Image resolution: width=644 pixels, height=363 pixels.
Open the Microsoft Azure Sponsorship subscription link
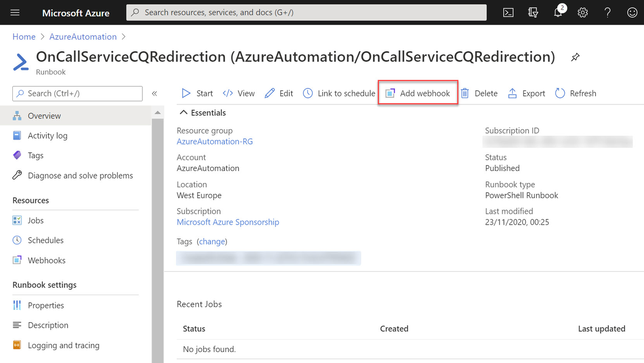tap(228, 222)
